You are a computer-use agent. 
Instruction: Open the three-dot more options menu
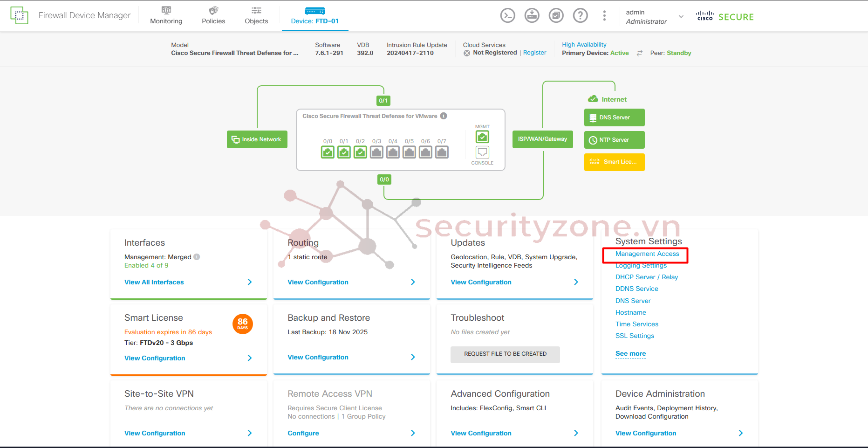click(604, 16)
